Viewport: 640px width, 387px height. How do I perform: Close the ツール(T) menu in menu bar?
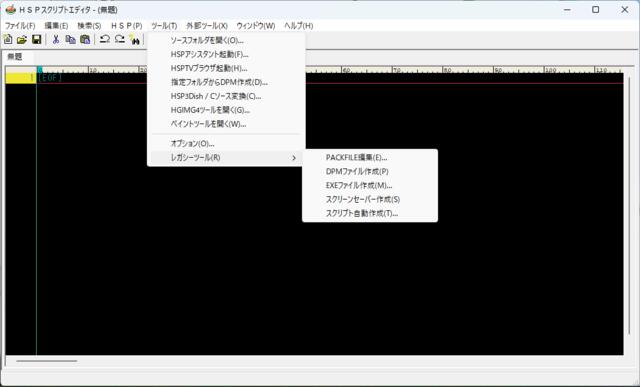164,25
